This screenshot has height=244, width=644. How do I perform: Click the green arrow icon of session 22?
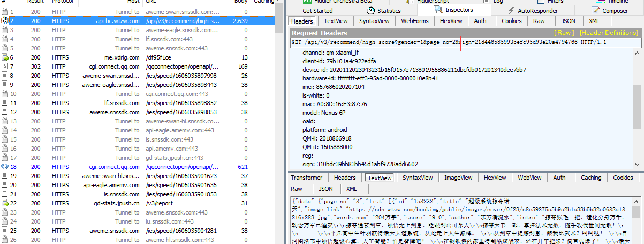click(5, 203)
